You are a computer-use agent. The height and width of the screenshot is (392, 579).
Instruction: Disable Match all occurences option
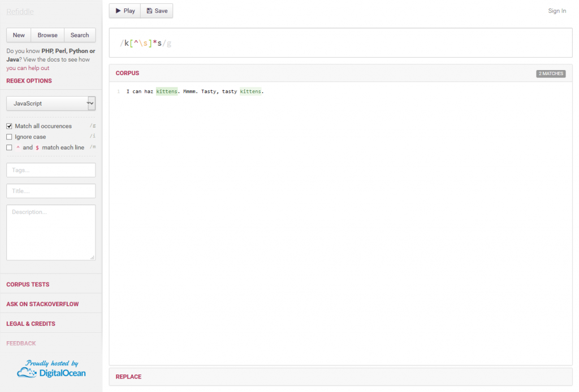(9, 125)
